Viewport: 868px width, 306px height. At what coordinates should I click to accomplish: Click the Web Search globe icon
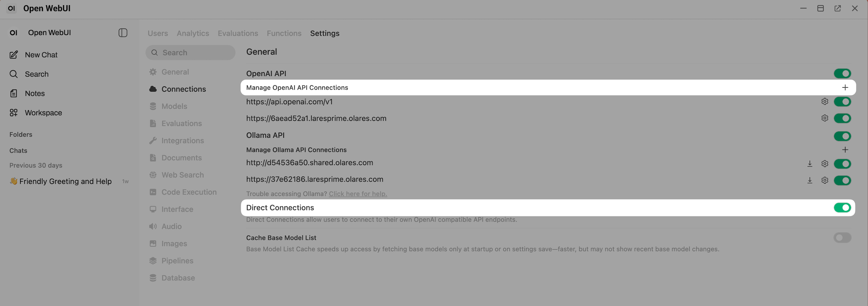(153, 175)
